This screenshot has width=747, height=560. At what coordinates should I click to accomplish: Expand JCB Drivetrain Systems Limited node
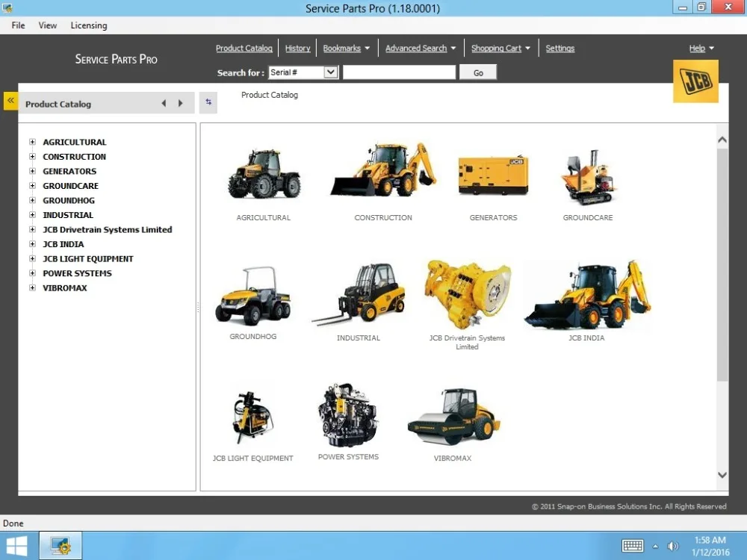coord(32,229)
